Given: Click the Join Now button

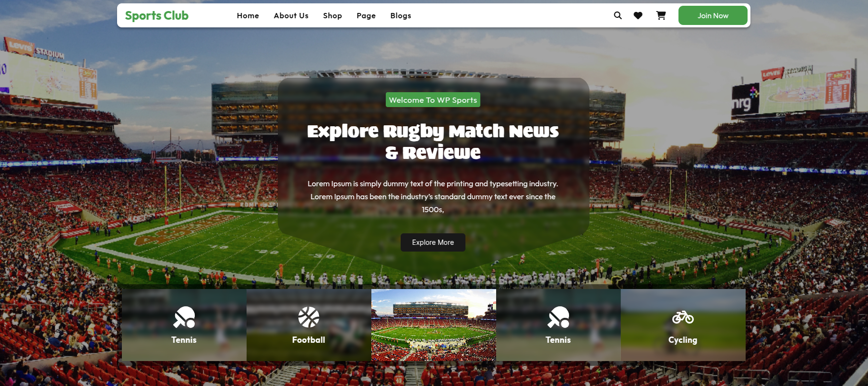Looking at the screenshot, I should [713, 15].
